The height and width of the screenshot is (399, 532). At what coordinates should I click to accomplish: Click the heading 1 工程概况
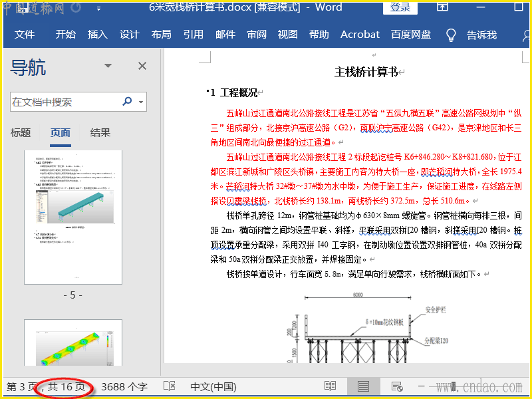pos(234,92)
